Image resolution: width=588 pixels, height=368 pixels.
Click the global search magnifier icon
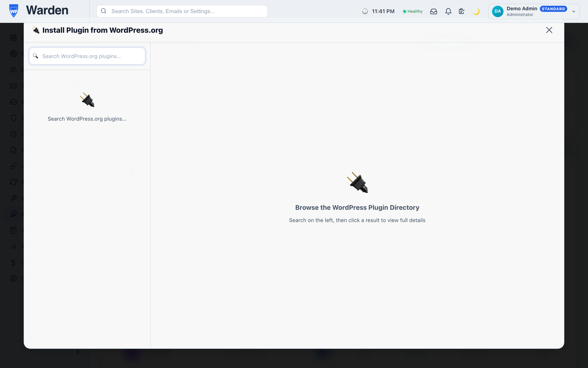click(x=104, y=11)
